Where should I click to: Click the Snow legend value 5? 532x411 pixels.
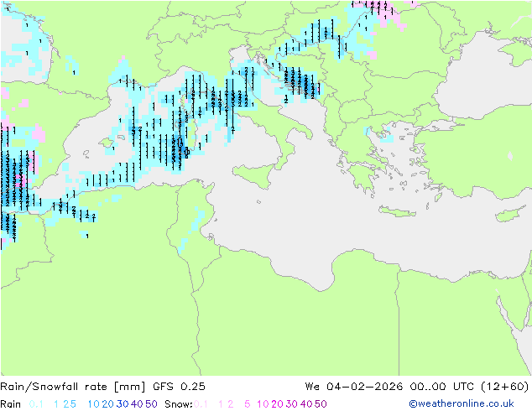[x=248, y=404]
